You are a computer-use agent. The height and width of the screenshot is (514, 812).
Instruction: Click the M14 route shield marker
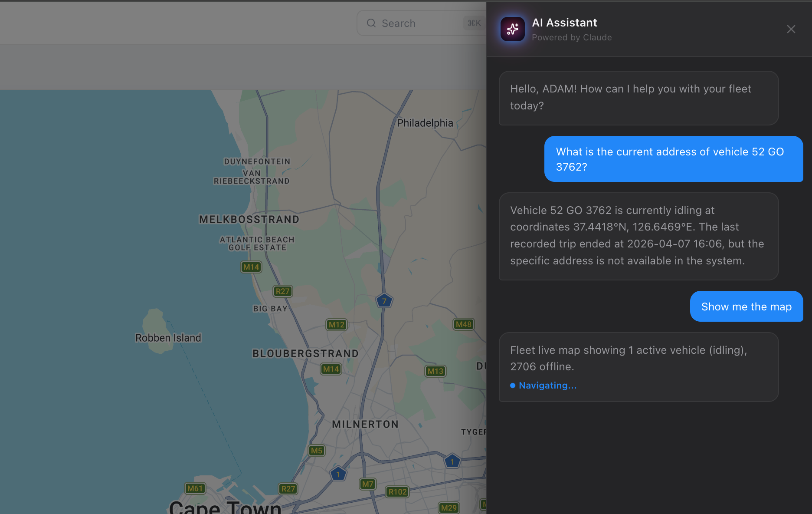tap(251, 267)
